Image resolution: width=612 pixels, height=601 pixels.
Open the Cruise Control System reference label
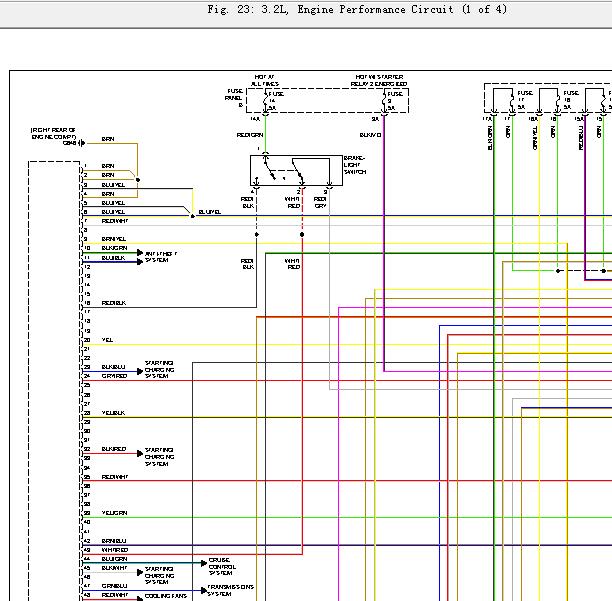(222, 567)
